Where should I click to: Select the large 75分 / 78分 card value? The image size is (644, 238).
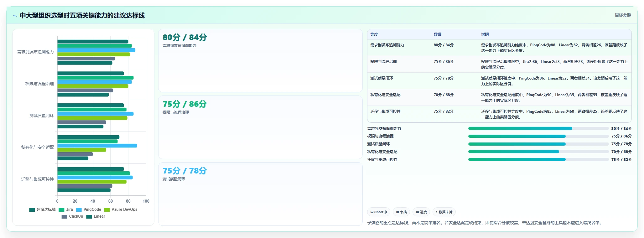[x=184, y=171]
